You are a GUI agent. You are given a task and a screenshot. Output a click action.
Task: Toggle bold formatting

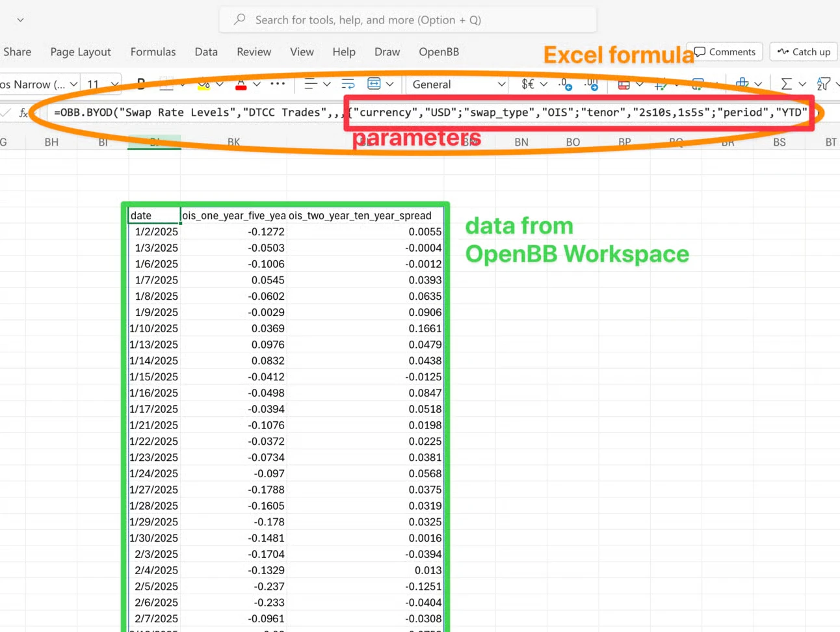pos(140,84)
